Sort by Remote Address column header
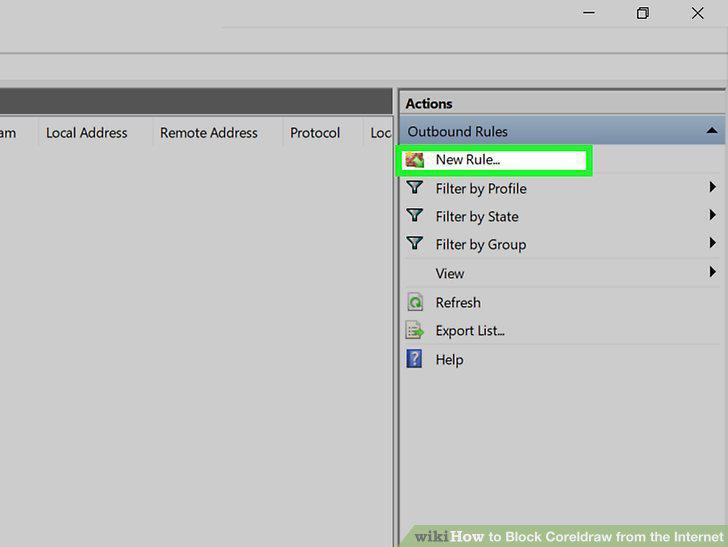 (208, 133)
